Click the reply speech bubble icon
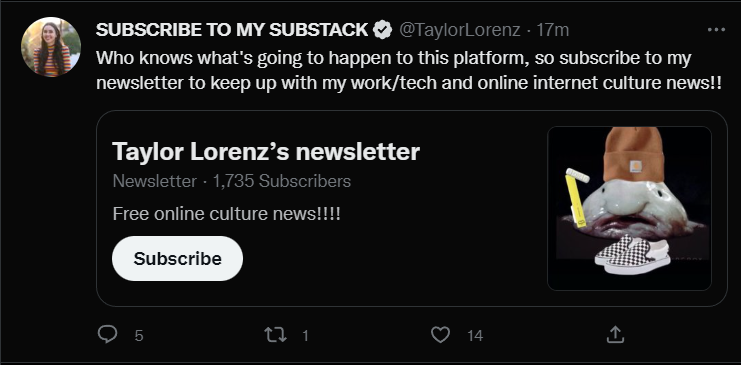 [x=107, y=334]
